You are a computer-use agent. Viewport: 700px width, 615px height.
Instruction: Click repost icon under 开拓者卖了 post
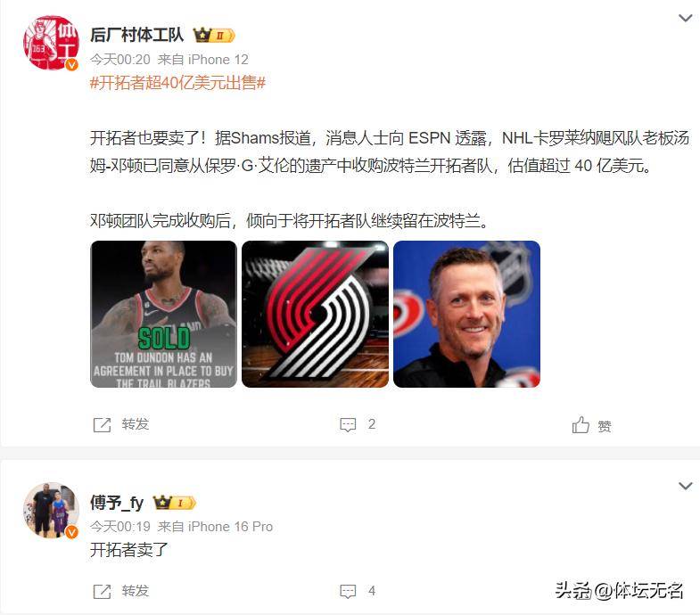tap(102, 592)
